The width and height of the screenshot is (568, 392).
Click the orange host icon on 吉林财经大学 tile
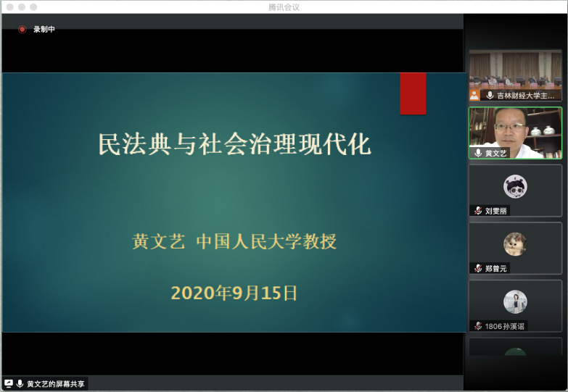[x=474, y=95]
